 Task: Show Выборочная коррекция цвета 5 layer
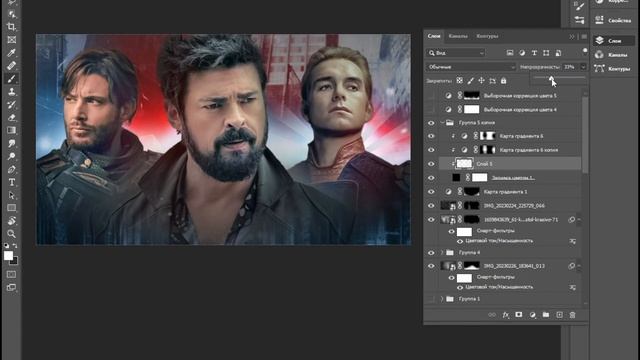pyautogui.click(x=431, y=96)
